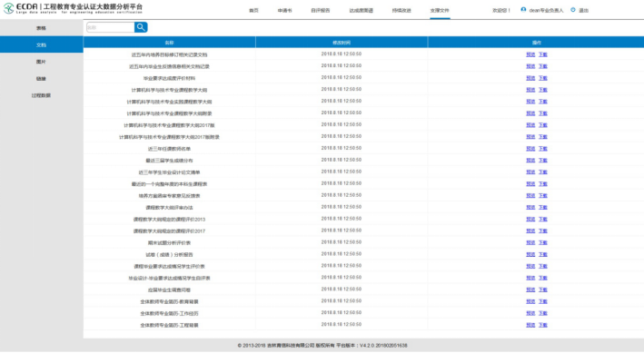Viewport: 644px width, 353px height.
Task: Download 全体教师专业简历-工作经历
Action: pos(543,313)
